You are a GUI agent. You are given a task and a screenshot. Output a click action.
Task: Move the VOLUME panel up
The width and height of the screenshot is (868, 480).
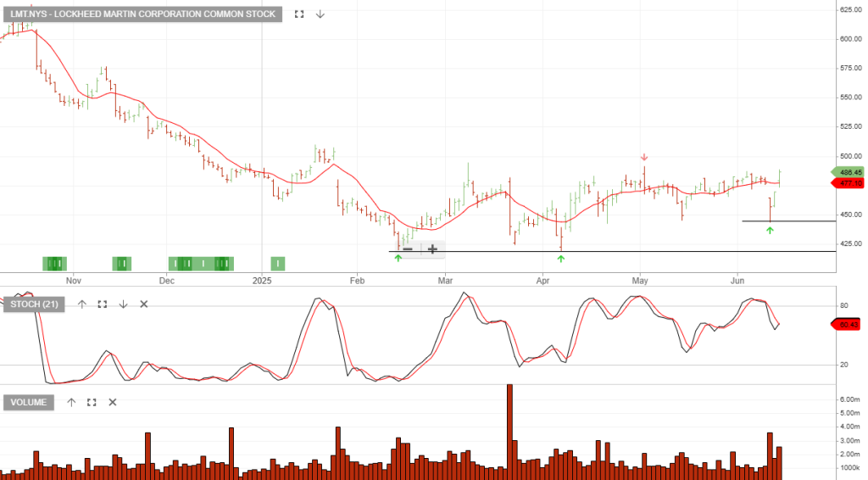pyautogui.click(x=71, y=403)
